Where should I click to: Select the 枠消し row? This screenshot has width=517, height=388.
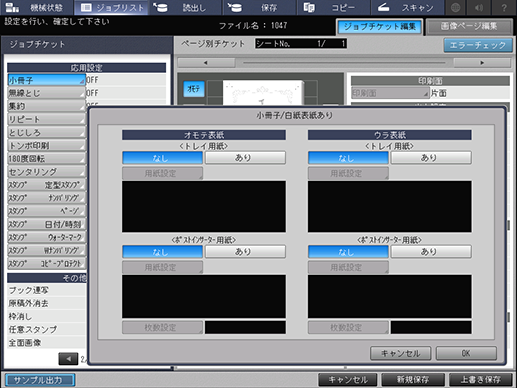pos(47,316)
